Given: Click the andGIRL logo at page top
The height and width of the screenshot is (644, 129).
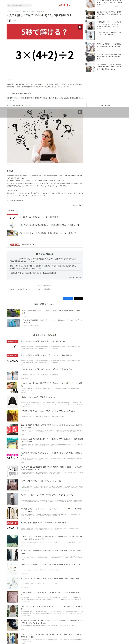Looking at the screenshot, I should 64,5.
